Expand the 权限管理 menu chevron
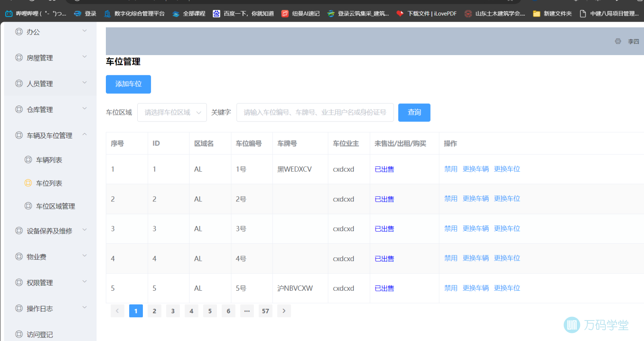 pyautogui.click(x=85, y=281)
